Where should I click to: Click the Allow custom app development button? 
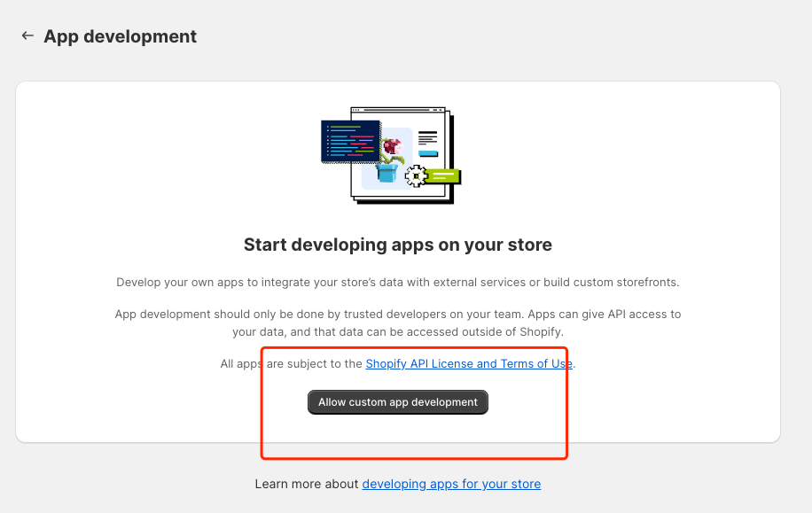(x=398, y=402)
